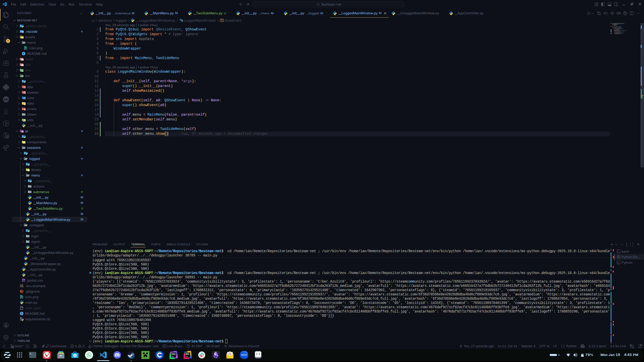Open the Search view in activity bar
Image resolution: width=644 pixels, height=362 pixels.
click(6, 27)
